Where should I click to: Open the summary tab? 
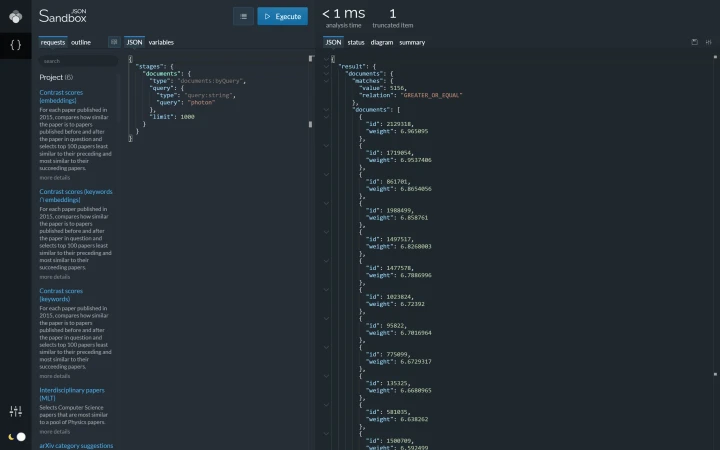[x=412, y=42]
